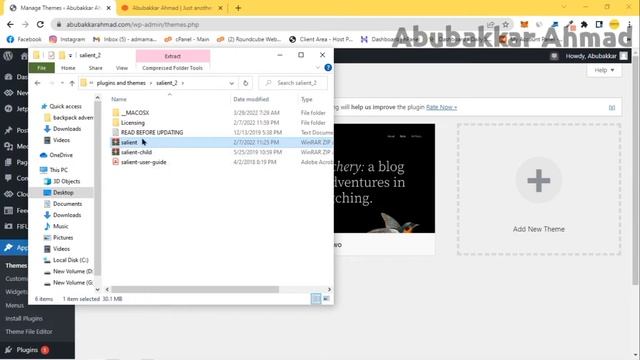Open Compressed Folder Tools tab
The width and height of the screenshot is (640, 360).
tap(172, 68)
